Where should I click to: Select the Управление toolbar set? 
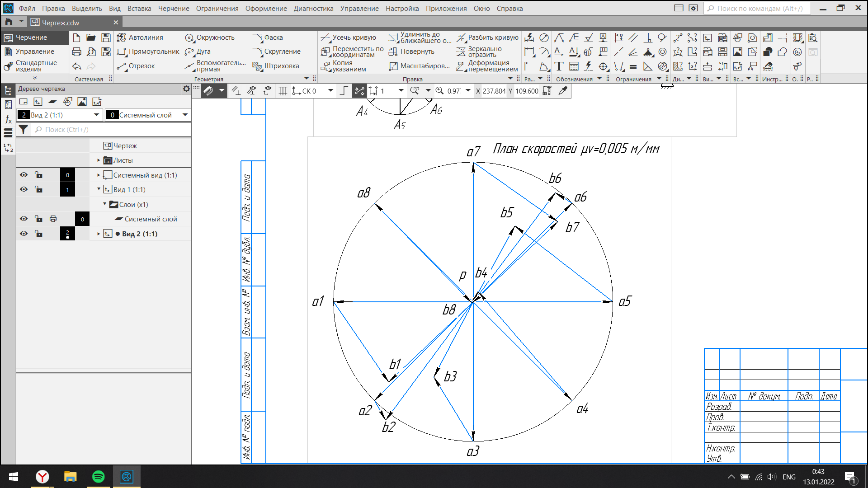(x=34, y=52)
